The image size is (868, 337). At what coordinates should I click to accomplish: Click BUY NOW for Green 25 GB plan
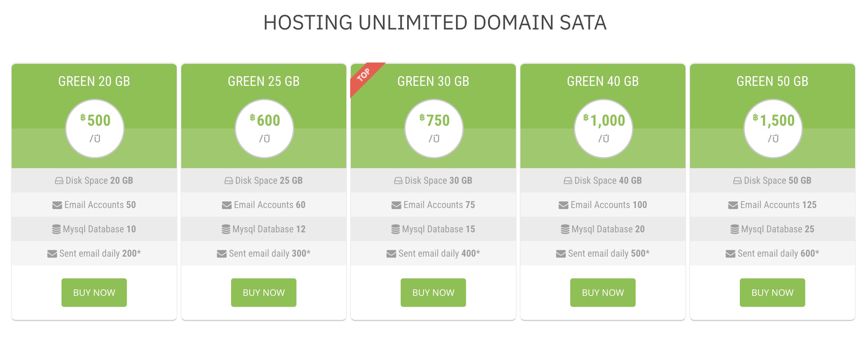coord(263,292)
